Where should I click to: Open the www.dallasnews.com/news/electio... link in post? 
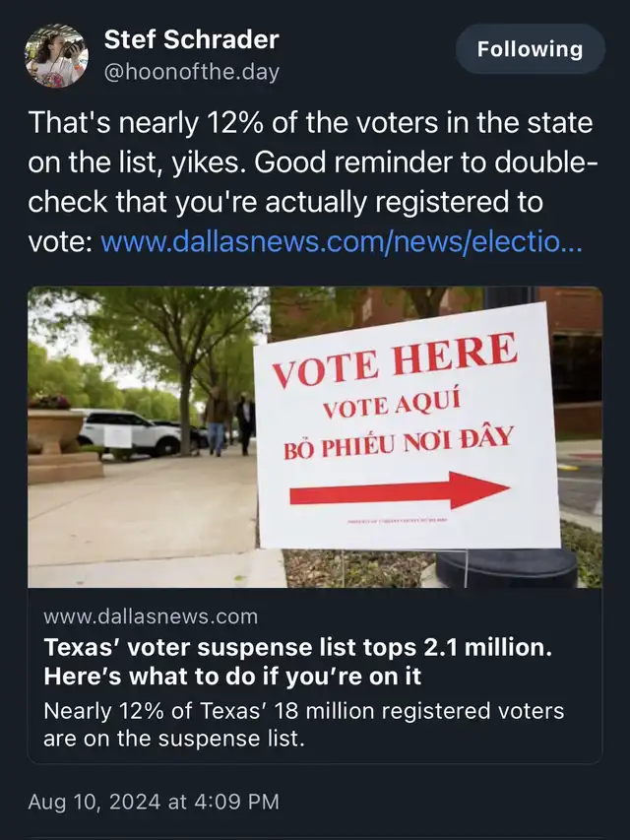tap(342, 241)
